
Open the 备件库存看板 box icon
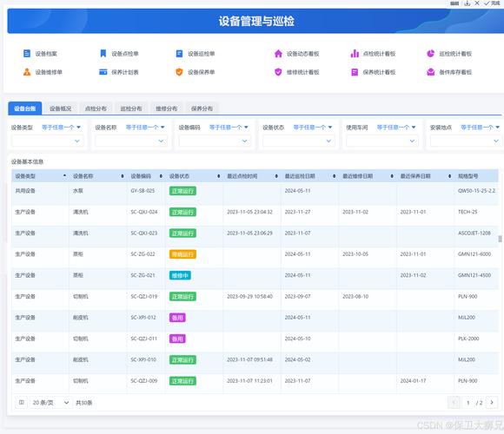pyautogui.click(x=431, y=72)
